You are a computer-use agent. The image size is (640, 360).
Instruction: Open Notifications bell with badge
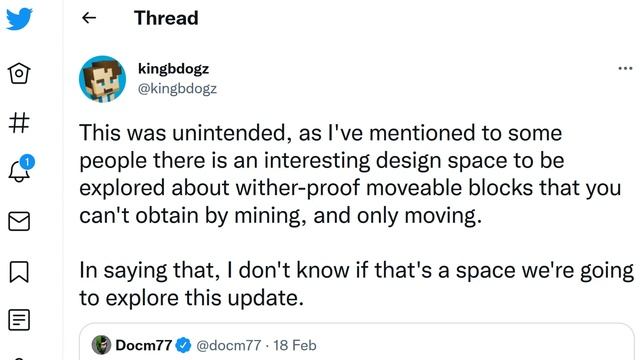pyautogui.click(x=20, y=169)
